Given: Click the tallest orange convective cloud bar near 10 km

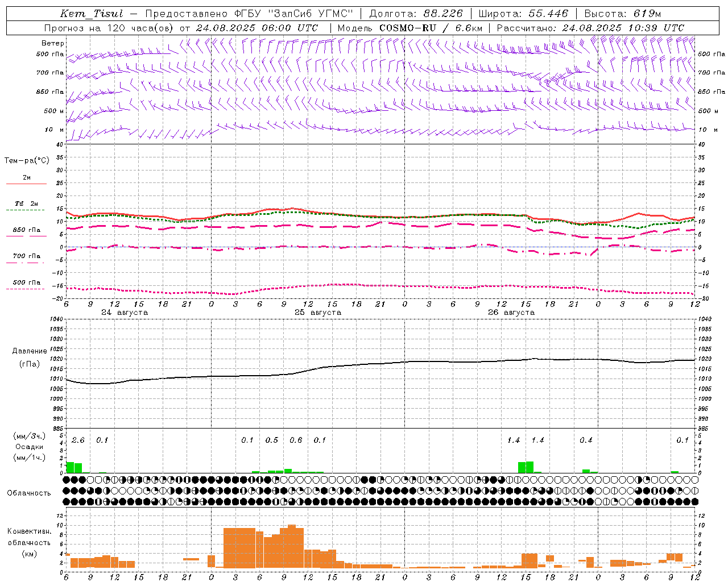Looking at the screenshot, I should coord(292,546).
